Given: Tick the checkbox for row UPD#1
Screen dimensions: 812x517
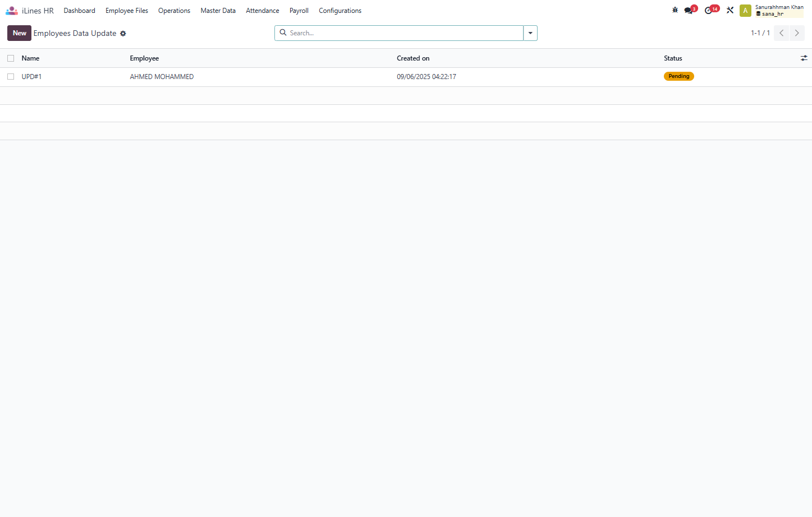Looking at the screenshot, I should [11, 77].
